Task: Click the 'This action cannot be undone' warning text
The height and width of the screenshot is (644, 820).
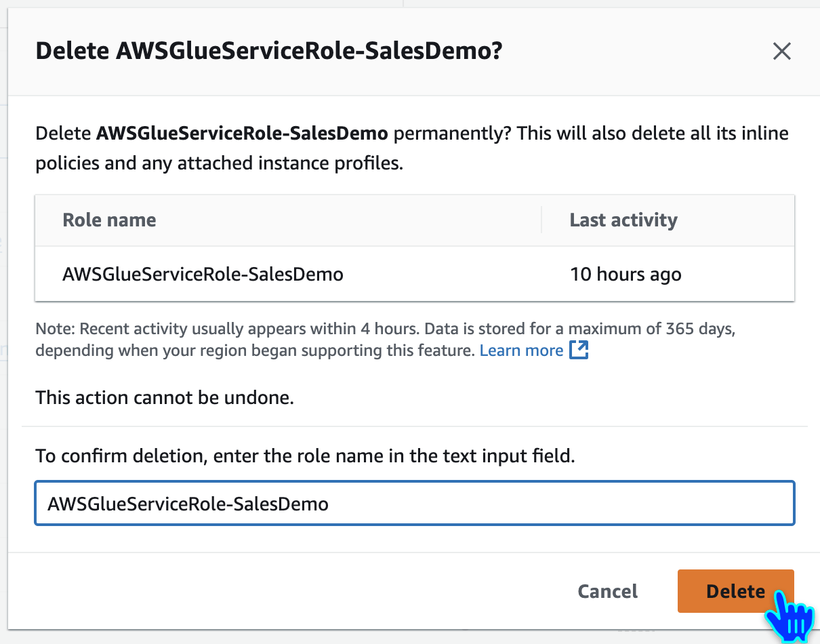Action: pos(165,397)
